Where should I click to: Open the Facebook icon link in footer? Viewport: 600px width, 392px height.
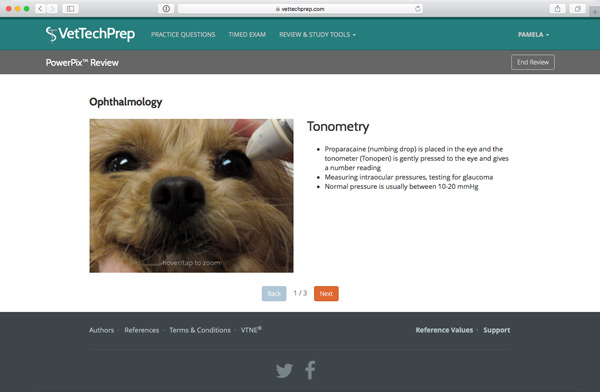click(310, 370)
